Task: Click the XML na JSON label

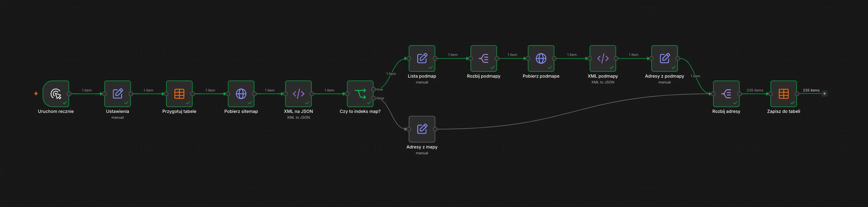Action: point(298,112)
